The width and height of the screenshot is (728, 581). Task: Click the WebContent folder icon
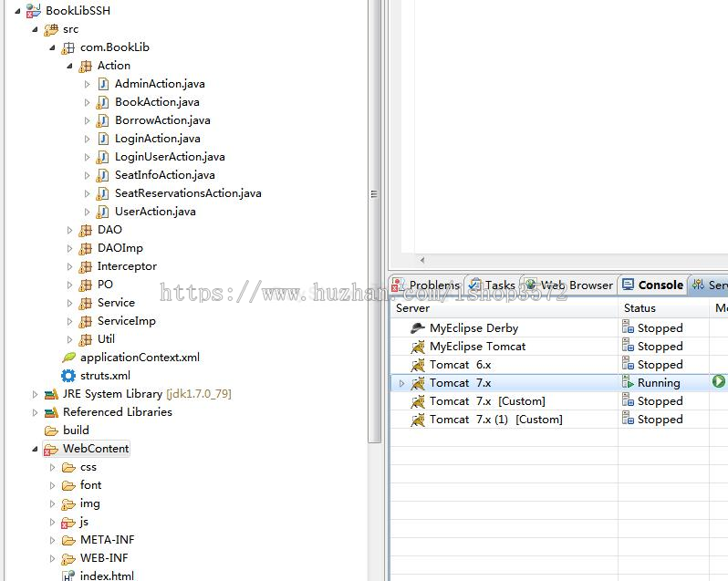[x=50, y=450]
